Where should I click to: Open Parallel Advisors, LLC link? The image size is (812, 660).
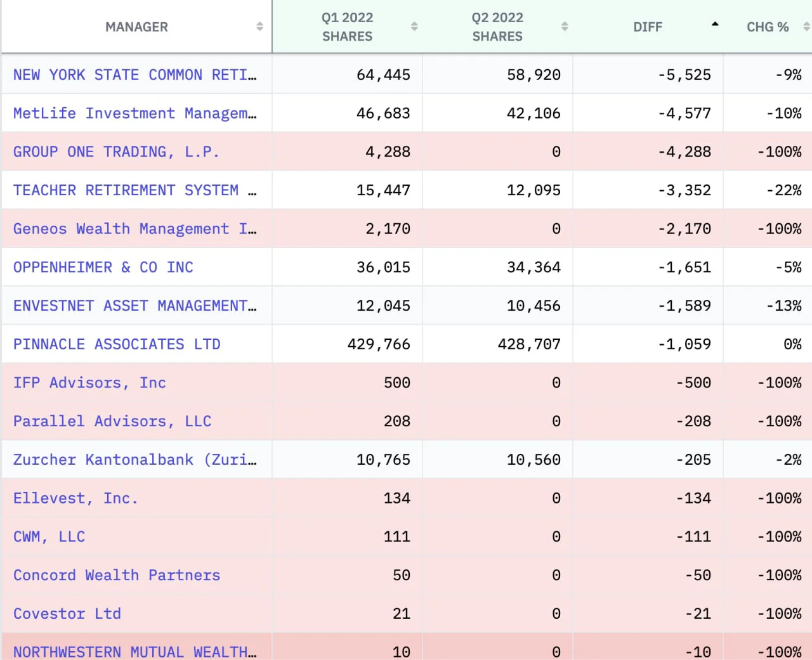click(x=112, y=422)
